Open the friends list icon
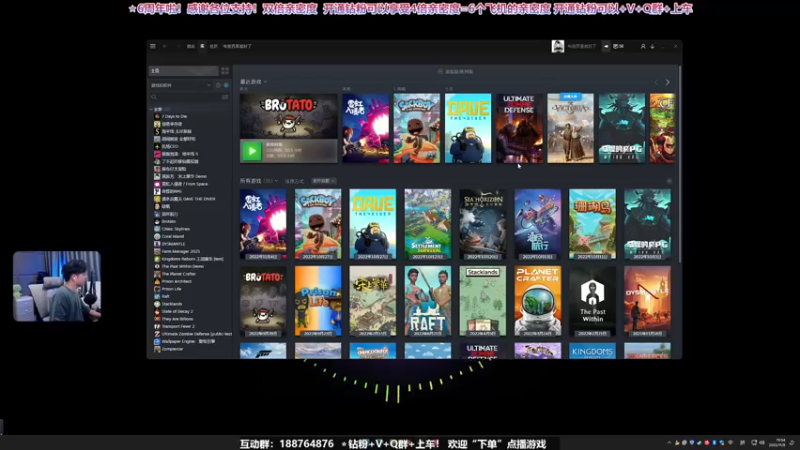Screen dimensions: 800x450 tap(643, 46)
